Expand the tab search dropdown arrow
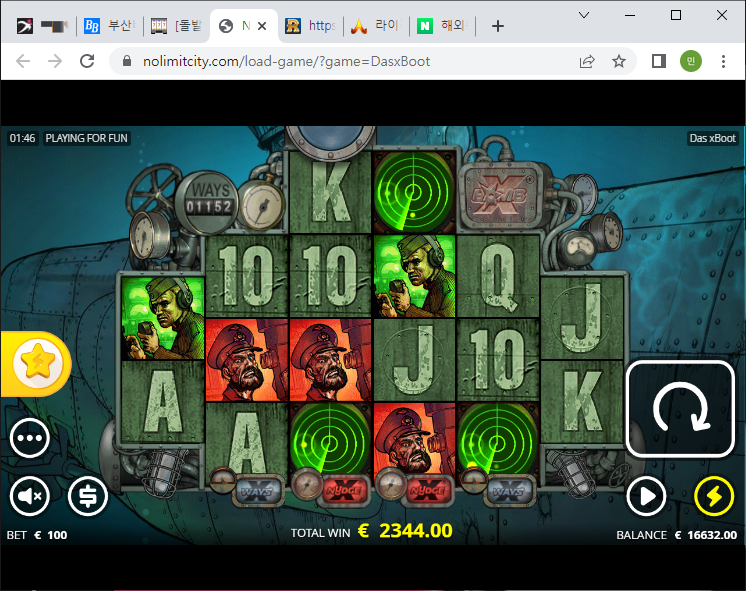 coord(584,15)
